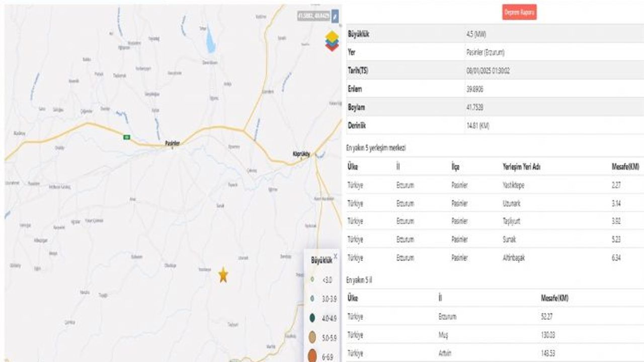644x362 pixels.
Task: Click the green highway shield near Pasinler
Action: point(127,137)
